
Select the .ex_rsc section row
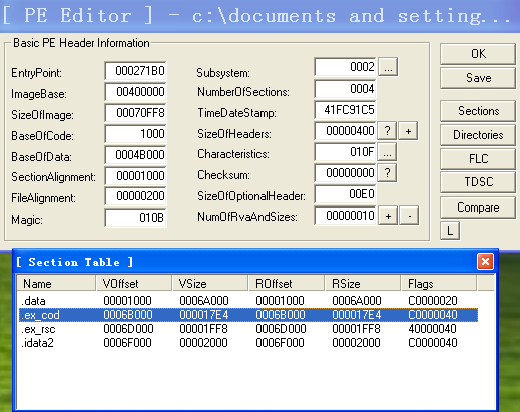pyautogui.click(x=248, y=329)
